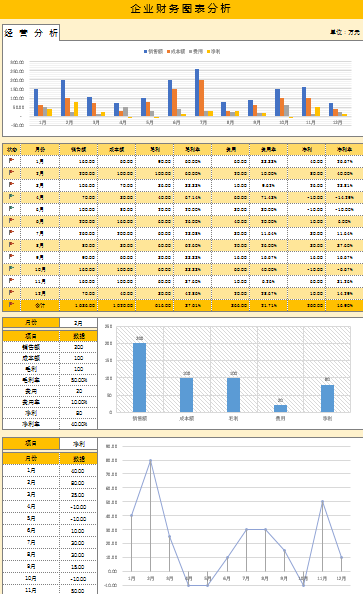This screenshot has height=594, width=363.
Task: Select the yellow 净利 legend entry in the top chart
Action: pos(213,52)
